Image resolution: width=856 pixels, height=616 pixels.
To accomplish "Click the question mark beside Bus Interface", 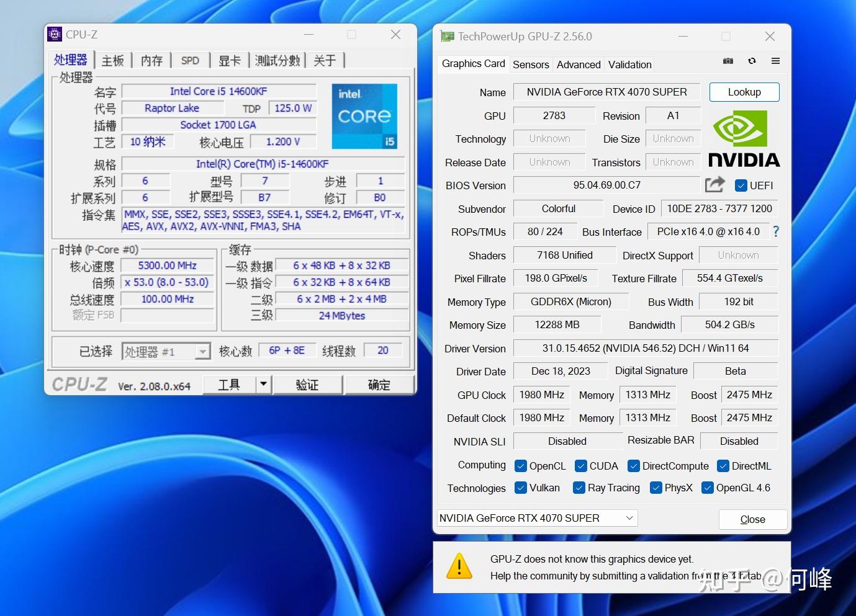I will tap(776, 231).
